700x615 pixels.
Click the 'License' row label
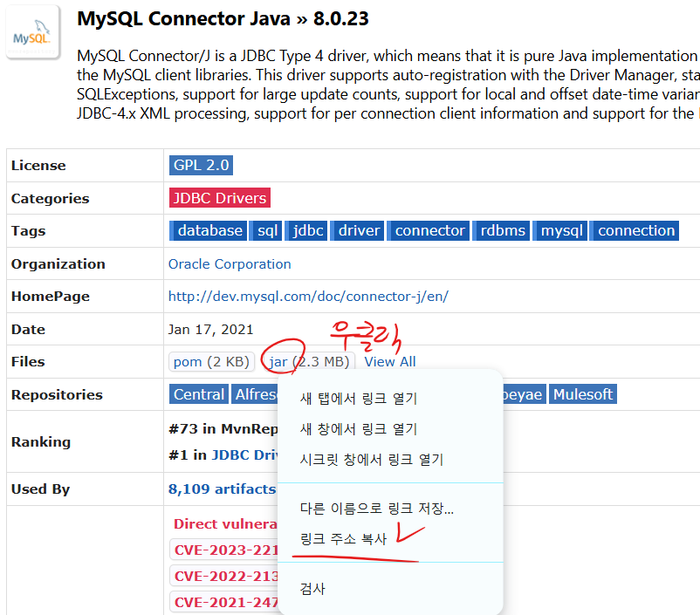[38, 165]
